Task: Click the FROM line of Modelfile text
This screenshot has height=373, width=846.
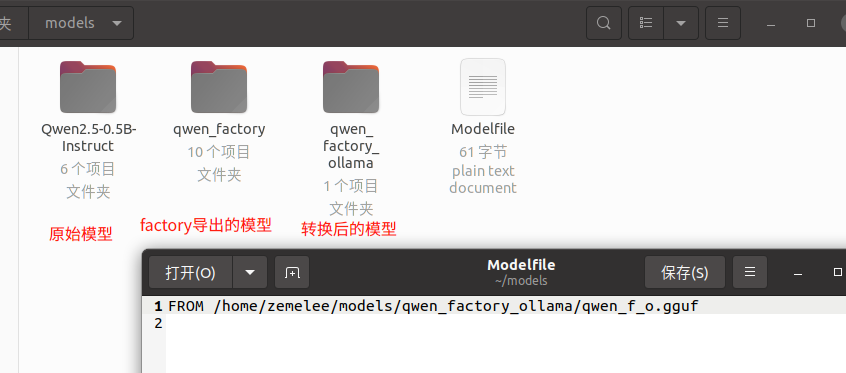Action: point(433,307)
